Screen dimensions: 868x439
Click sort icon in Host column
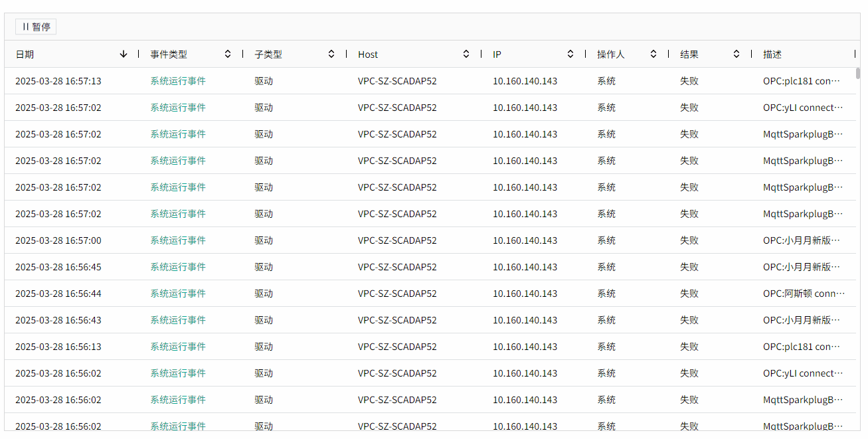tap(466, 54)
